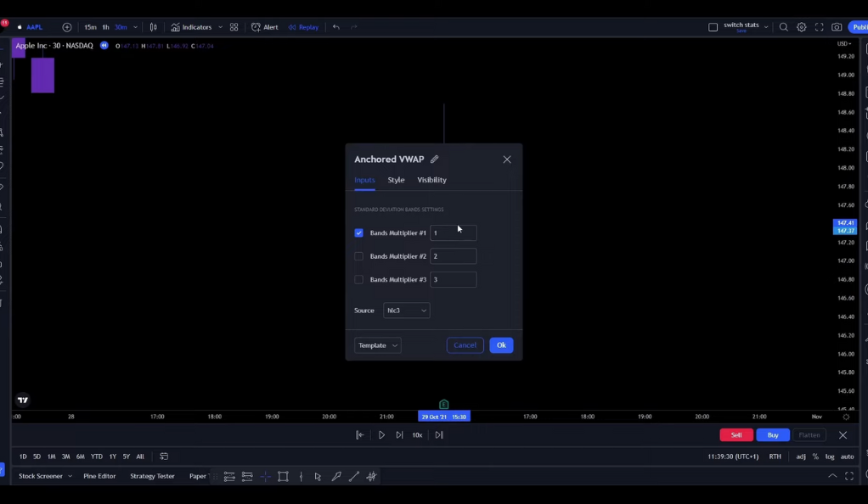Click the Alert clock icon
The height and width of the screenshot is (504, 868).
pyautogui.click(x=256, y=27)
